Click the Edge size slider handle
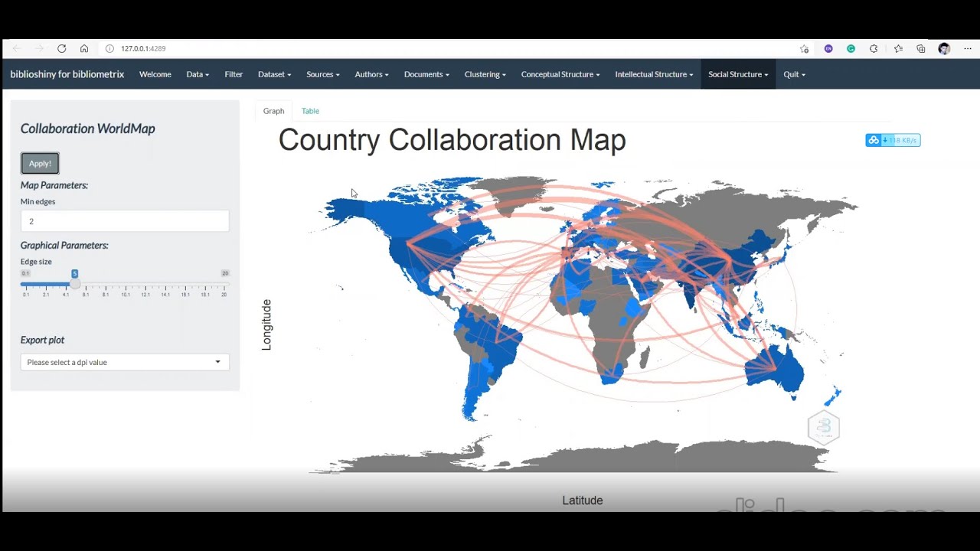 click(x=75, y=284)
